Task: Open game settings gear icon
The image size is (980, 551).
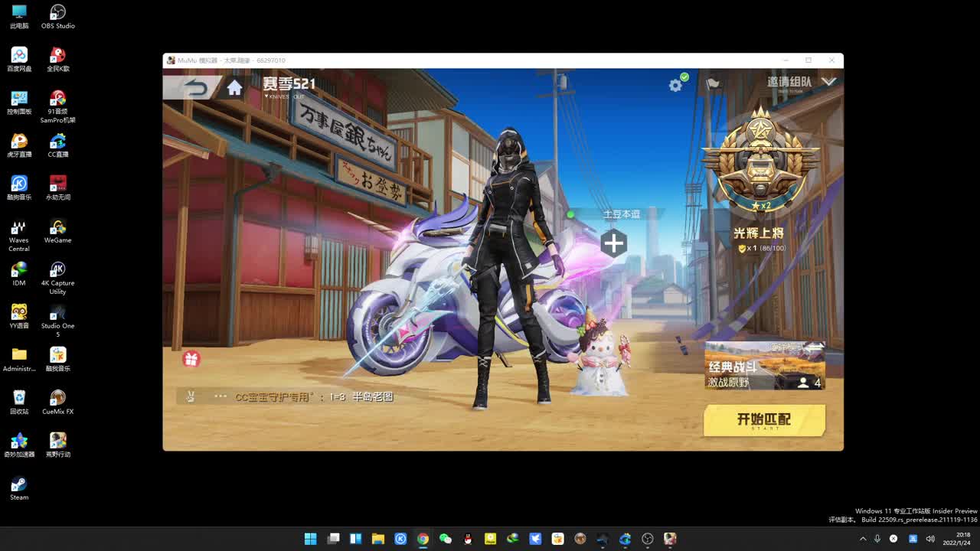Action: point(675,86)
